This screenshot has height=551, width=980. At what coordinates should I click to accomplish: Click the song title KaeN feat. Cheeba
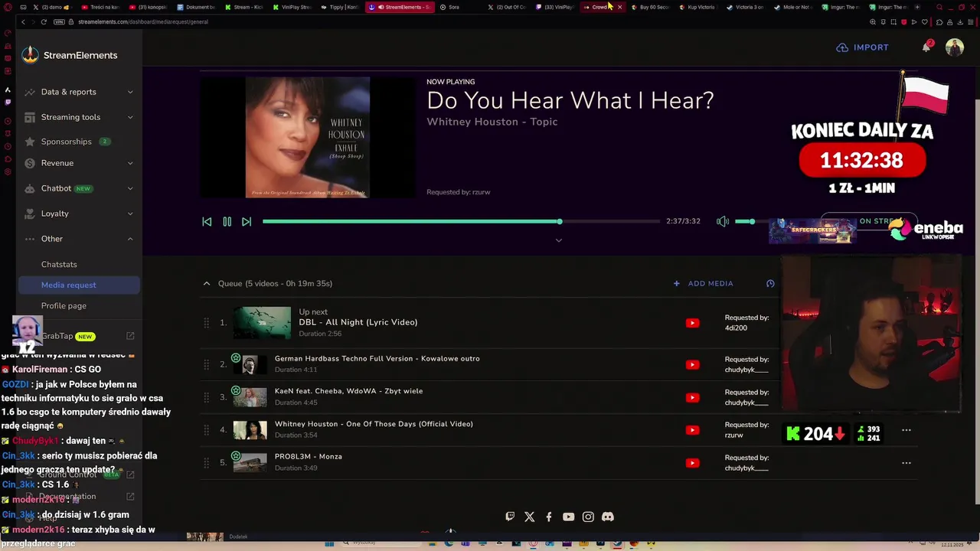(x=348, y=391)
